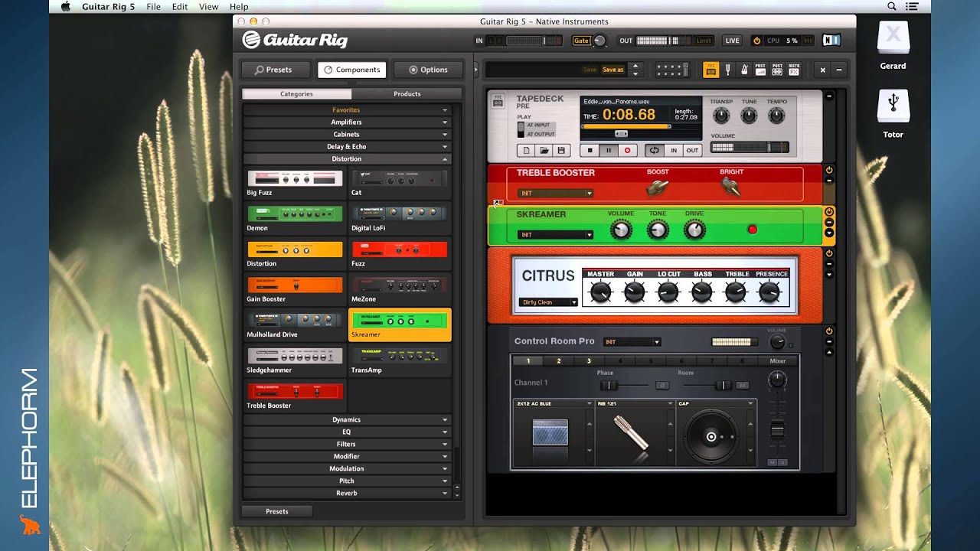Open the Citrus Dirty Clean preset dropdown

pyautogui.click(x=548, y=302)
